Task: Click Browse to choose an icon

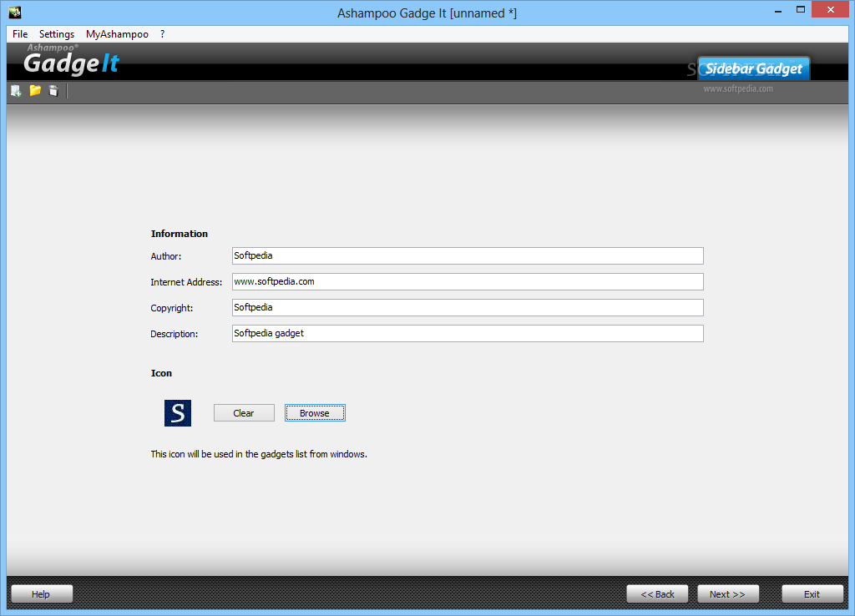Action: coord(315,413)
